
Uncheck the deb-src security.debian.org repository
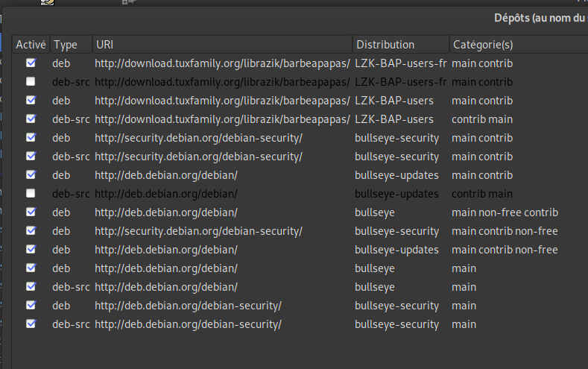tap(31, 157)
